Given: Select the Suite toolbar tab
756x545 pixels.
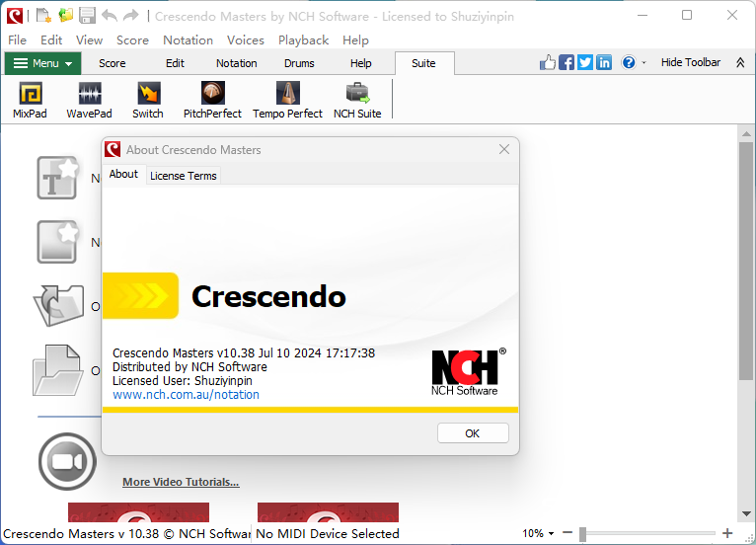Looking at the screenshot, I should pos(423,63).
